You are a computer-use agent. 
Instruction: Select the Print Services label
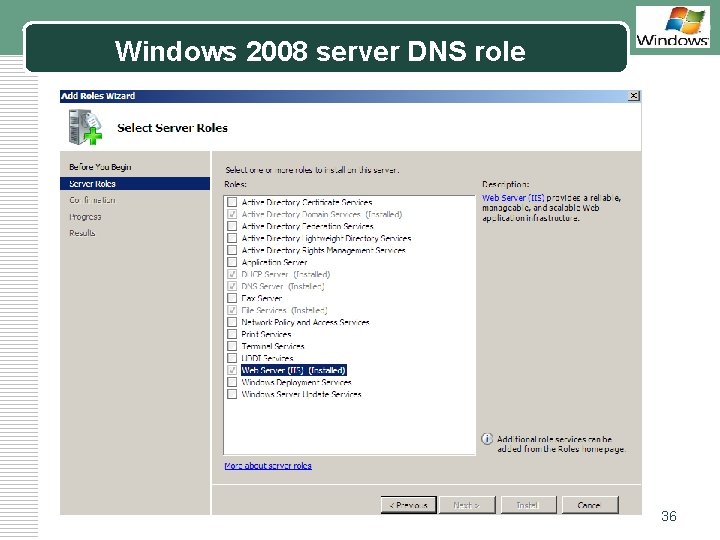pyautogui.click(x=266, y=334)
